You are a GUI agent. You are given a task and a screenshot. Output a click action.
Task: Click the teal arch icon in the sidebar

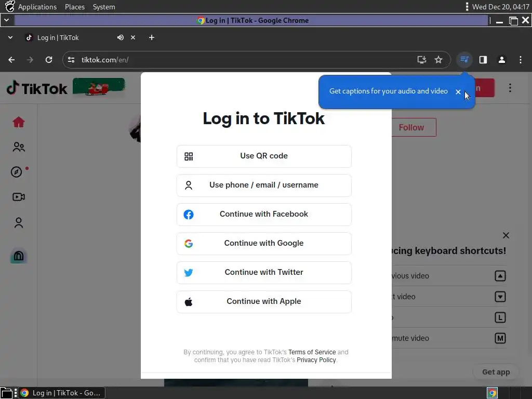coord(19,256)
